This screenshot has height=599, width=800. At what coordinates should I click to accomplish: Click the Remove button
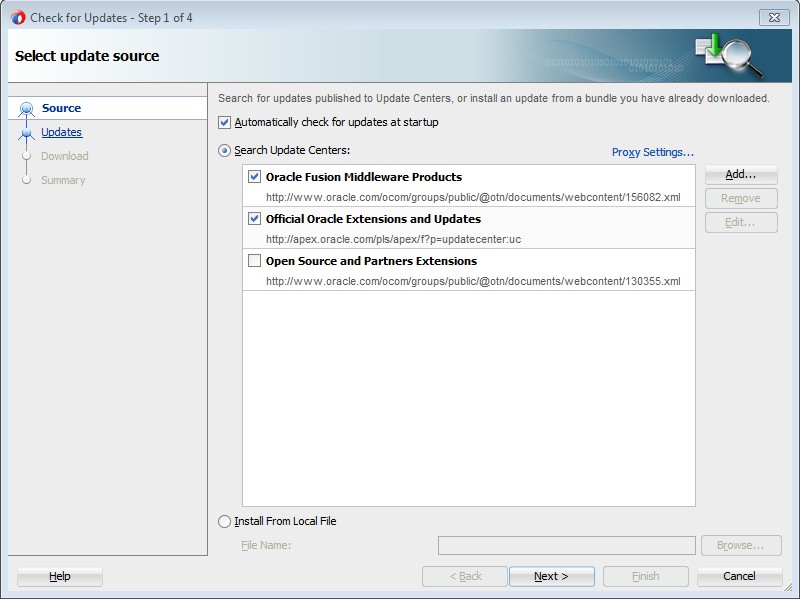point(741,198)
